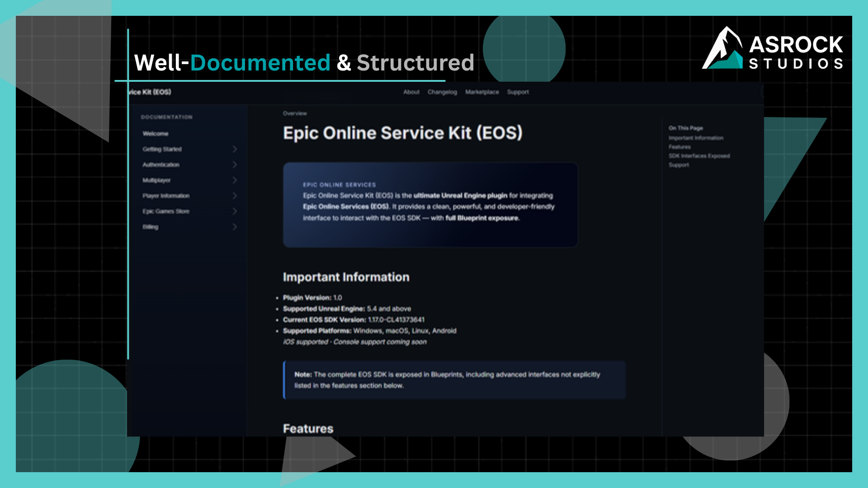Expand the Multiplayer chevron
The height and width of the screenshot is (488, 868).
coord(235,180)
